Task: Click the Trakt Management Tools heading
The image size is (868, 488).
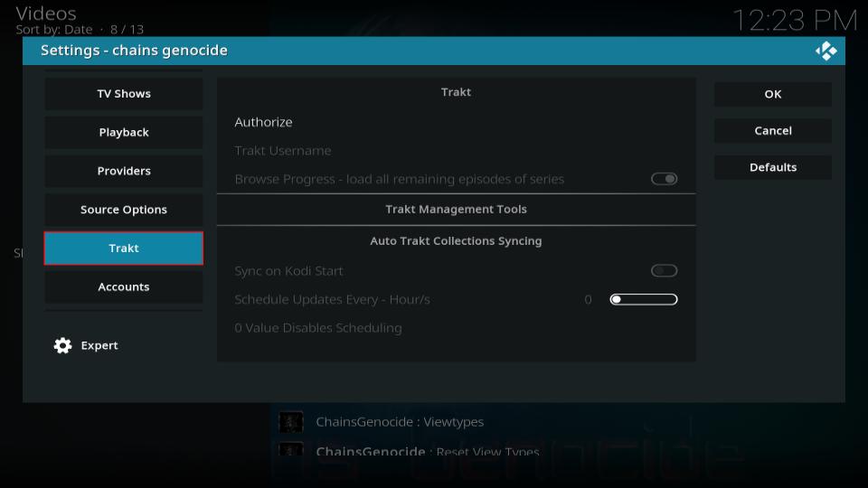Action: pos(456,209)
